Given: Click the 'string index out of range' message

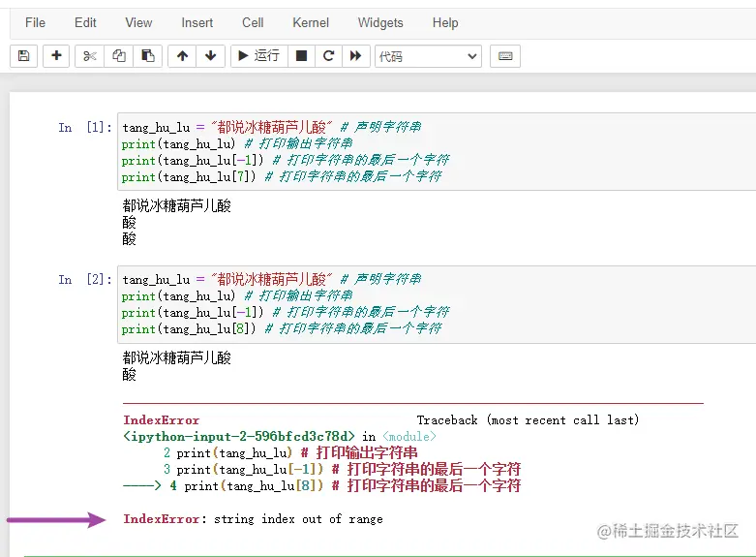Looking at the screenshot, I should tap(298, 519).
